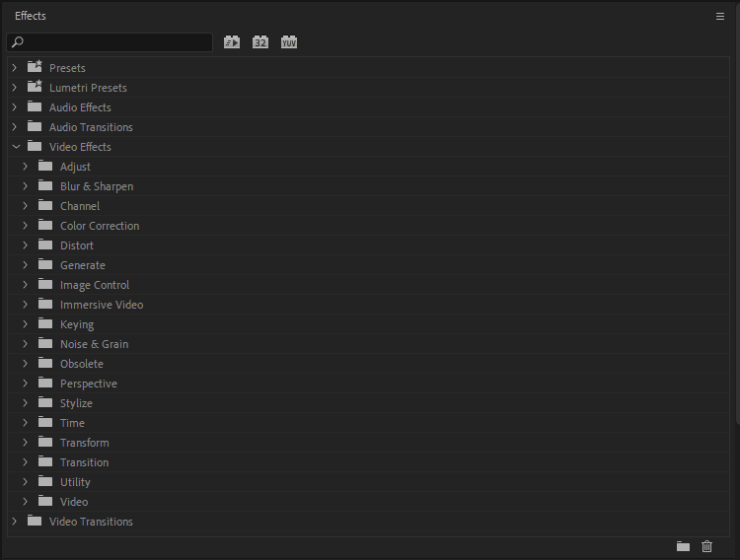Expand the Stylize subfolder
Image resolution: width=740 pixels, height=560 pixels.
[25, 403]
